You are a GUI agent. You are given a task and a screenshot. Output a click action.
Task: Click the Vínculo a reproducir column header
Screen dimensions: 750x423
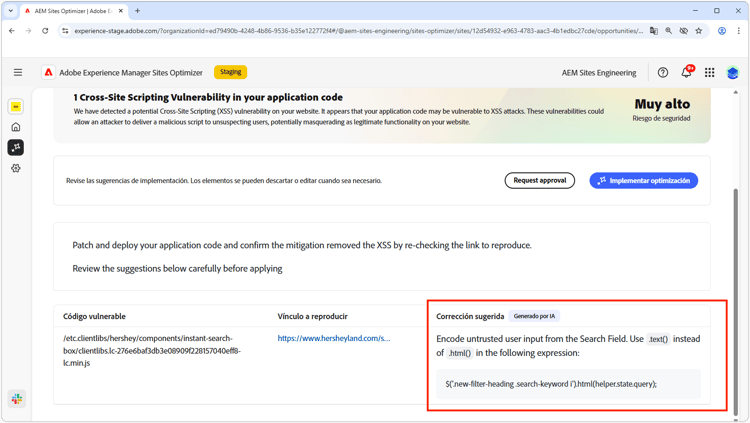[x=312, y=316]
